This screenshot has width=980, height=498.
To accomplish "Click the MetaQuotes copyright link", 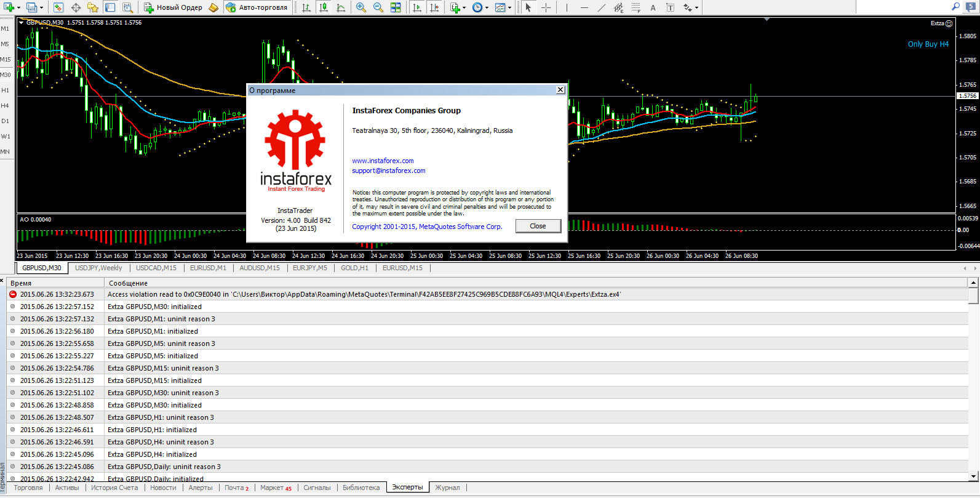I will click(427, 227).
